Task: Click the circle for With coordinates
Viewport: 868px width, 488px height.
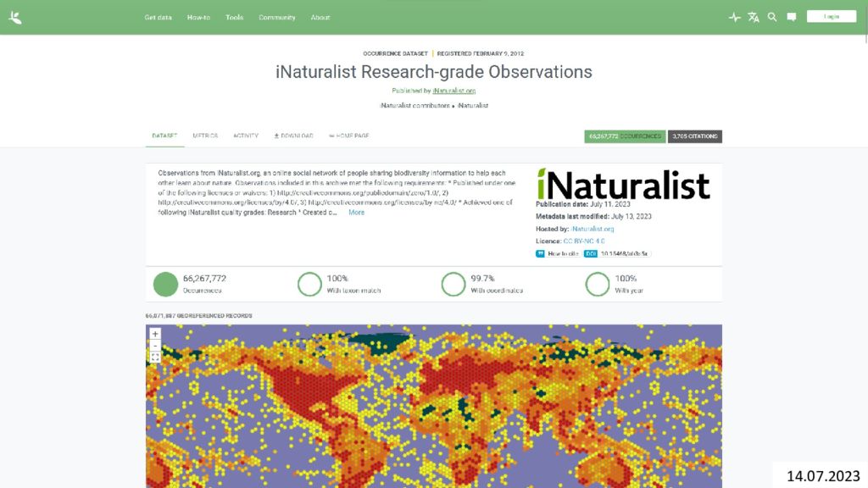Action: click(x=453, y=285)
